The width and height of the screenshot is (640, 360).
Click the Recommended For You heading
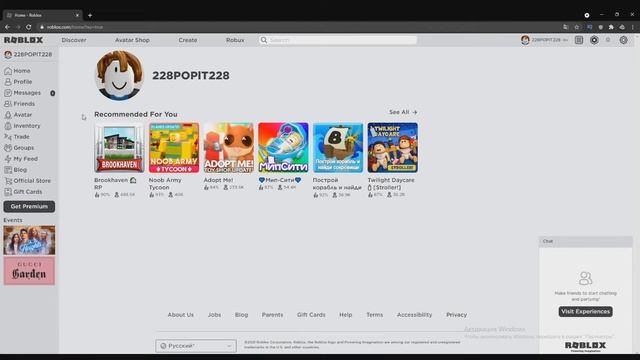click(x=136, y=114)
